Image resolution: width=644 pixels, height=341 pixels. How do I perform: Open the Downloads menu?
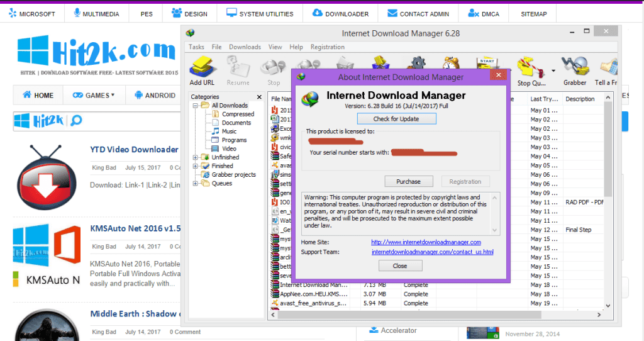(x=245, y=47)
